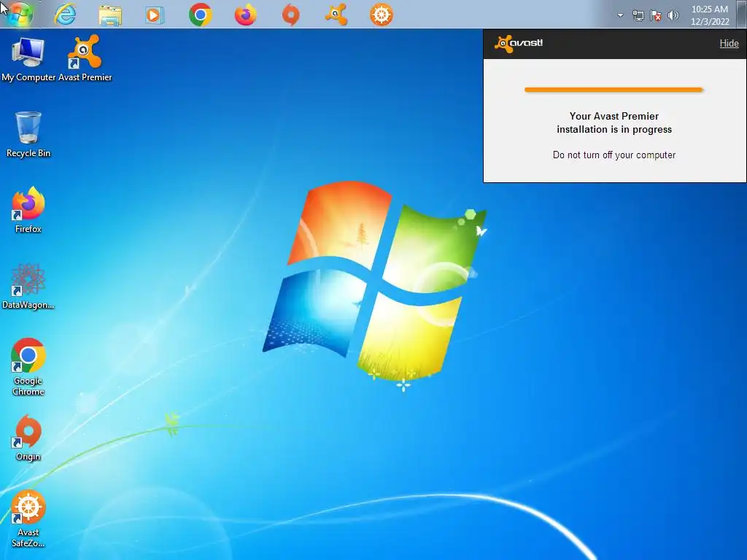Viewport: 747px width, 560px height.
Task: Select the Origin desktop shortcut
Action: 28,437
